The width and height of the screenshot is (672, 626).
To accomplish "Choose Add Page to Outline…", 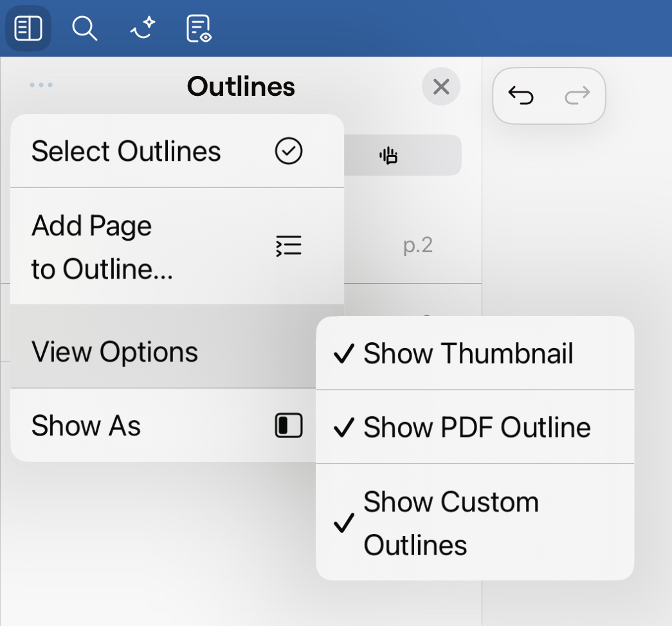I will (103, 247).
